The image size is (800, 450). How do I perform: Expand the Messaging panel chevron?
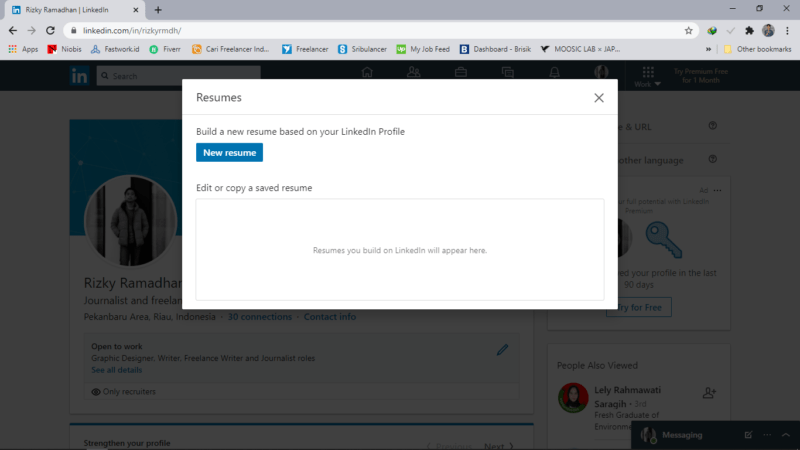(786, 435)
